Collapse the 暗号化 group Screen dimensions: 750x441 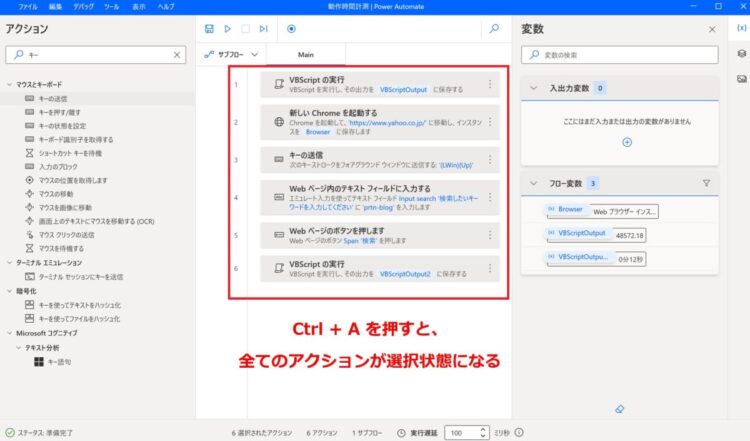9,291
